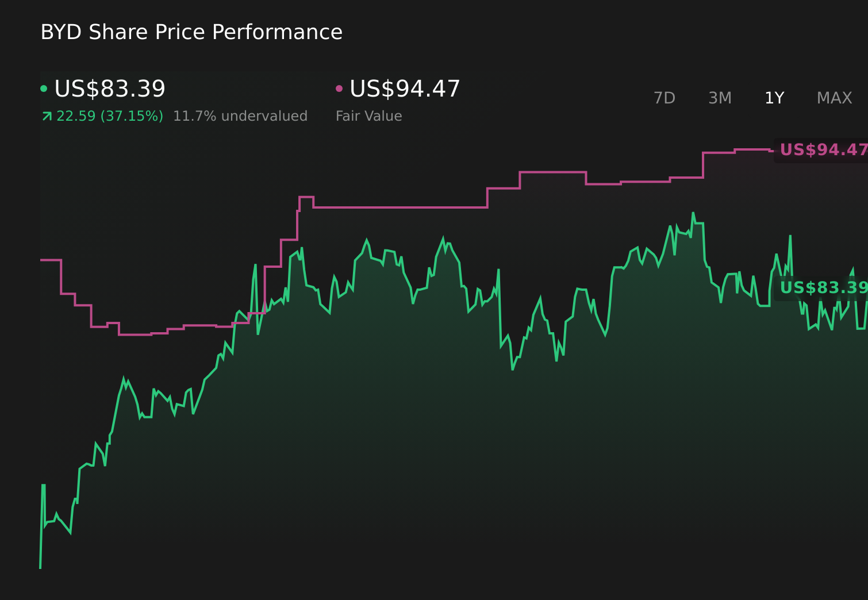Click the US$83.39 share price figure

110,89
